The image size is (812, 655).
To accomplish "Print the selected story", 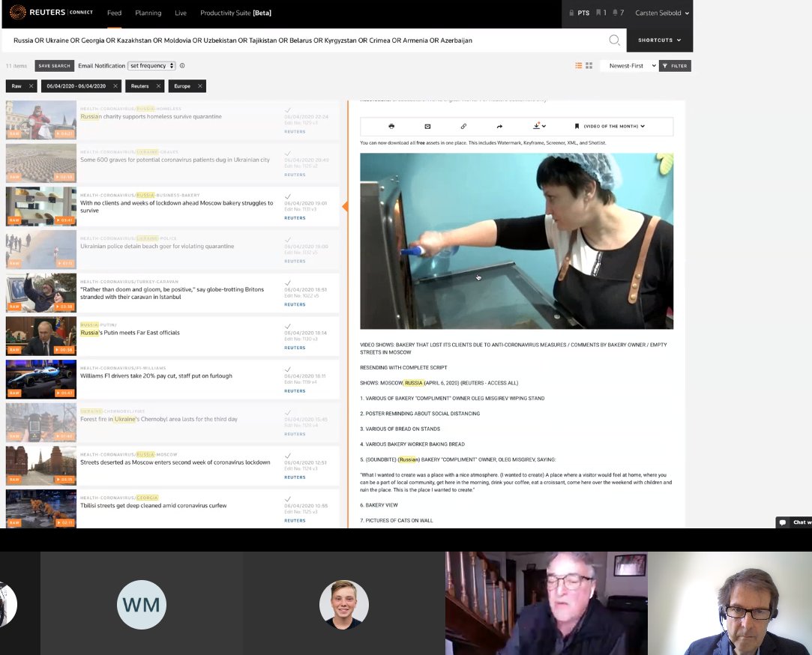I will [391, 127].
